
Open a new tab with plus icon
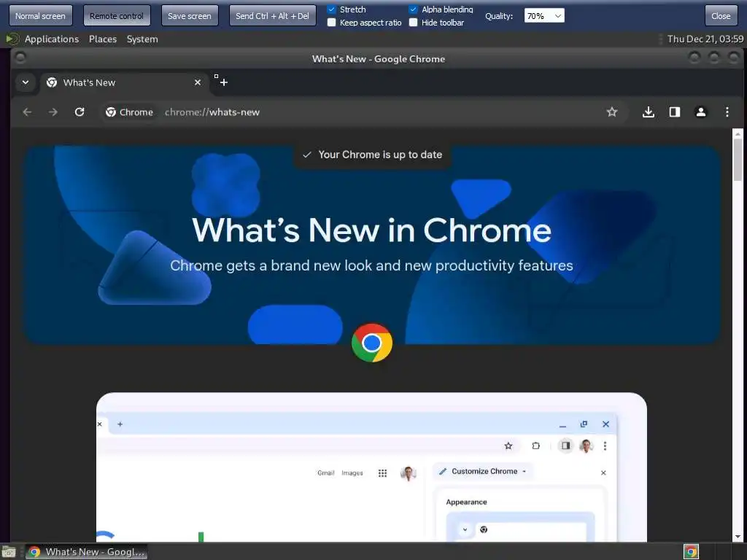click(223, 82)
